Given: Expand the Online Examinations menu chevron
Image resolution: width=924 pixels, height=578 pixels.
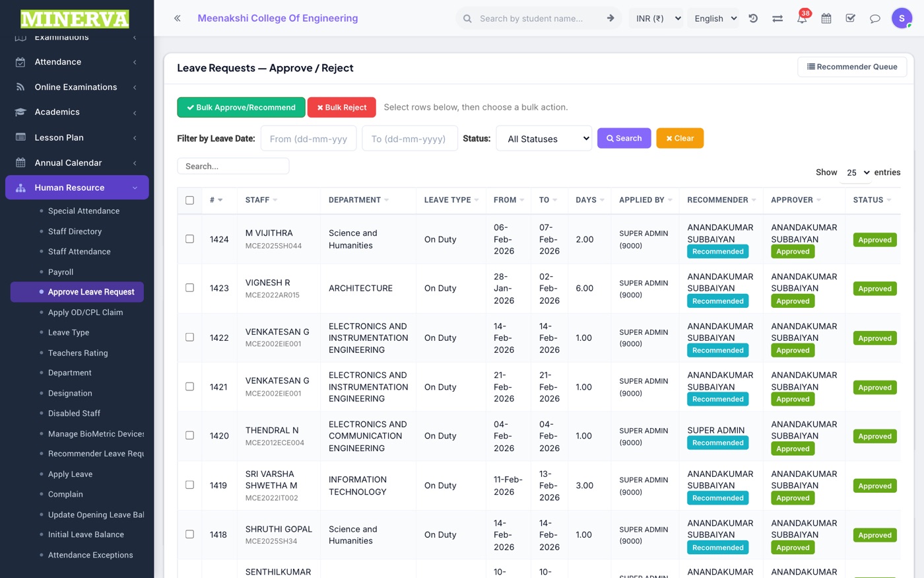Looking at the screenshot, I should [135, 87].
